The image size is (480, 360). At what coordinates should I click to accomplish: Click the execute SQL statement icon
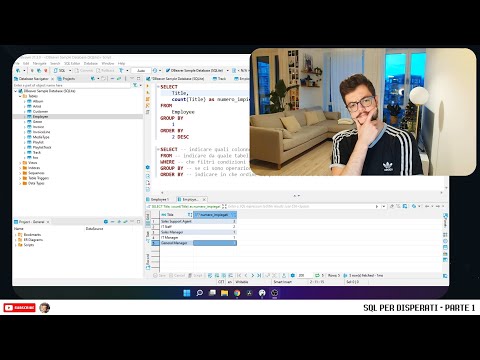tap(148, 86)
